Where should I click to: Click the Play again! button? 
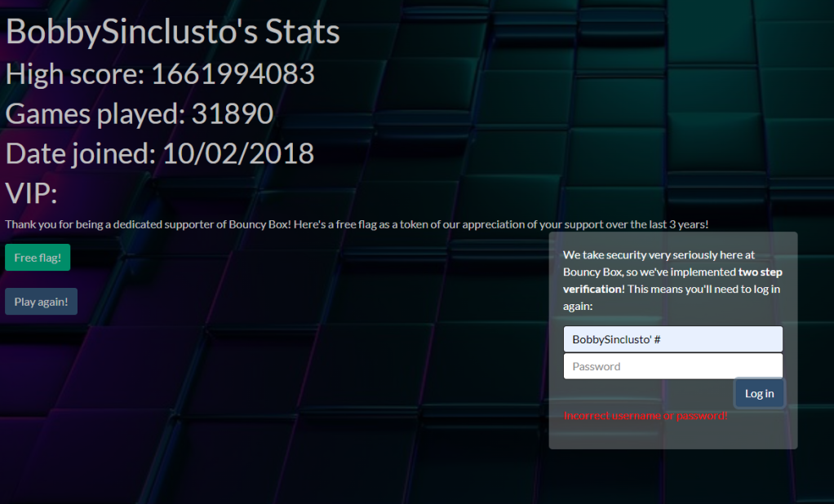coord(41,301)
